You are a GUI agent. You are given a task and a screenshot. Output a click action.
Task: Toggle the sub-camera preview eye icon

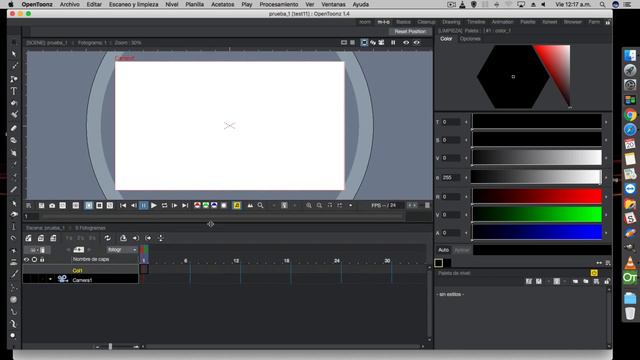[417, 42]
